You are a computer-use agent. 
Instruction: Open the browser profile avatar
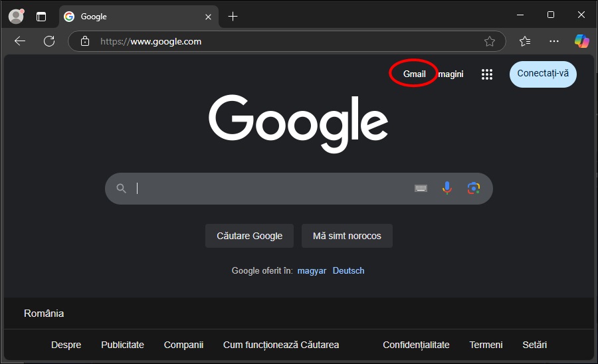pos(15,17)
